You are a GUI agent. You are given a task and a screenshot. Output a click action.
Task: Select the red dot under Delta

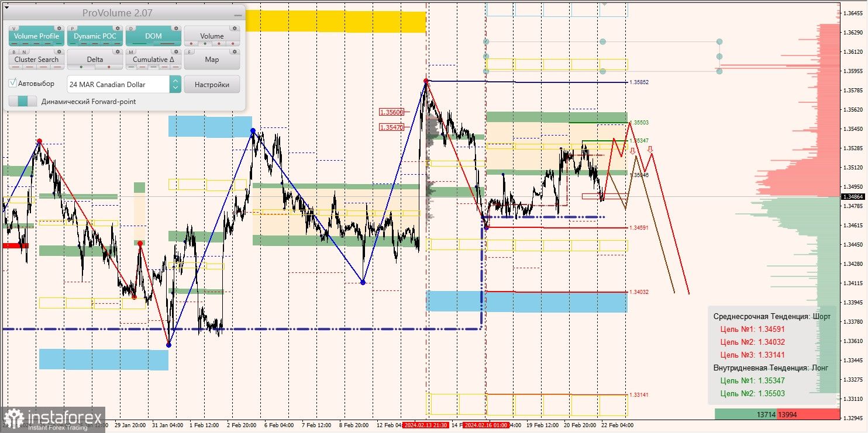click(x=109, y=67)
